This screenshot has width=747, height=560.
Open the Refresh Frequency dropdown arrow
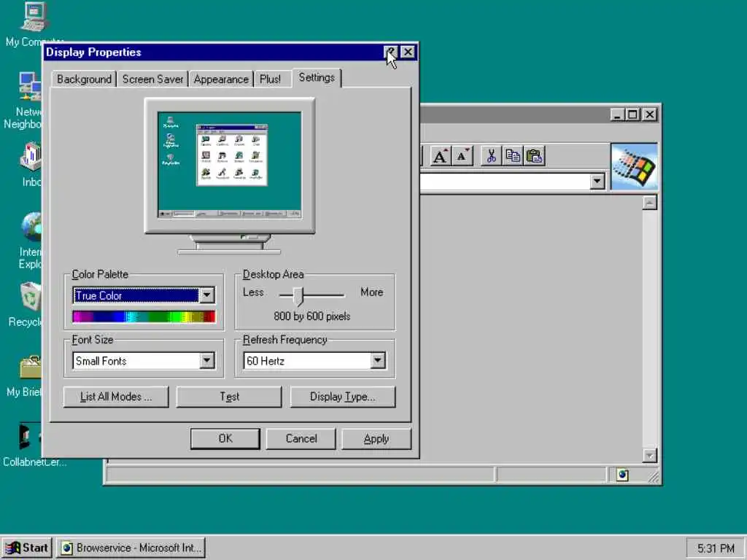(x=378, y=360)
